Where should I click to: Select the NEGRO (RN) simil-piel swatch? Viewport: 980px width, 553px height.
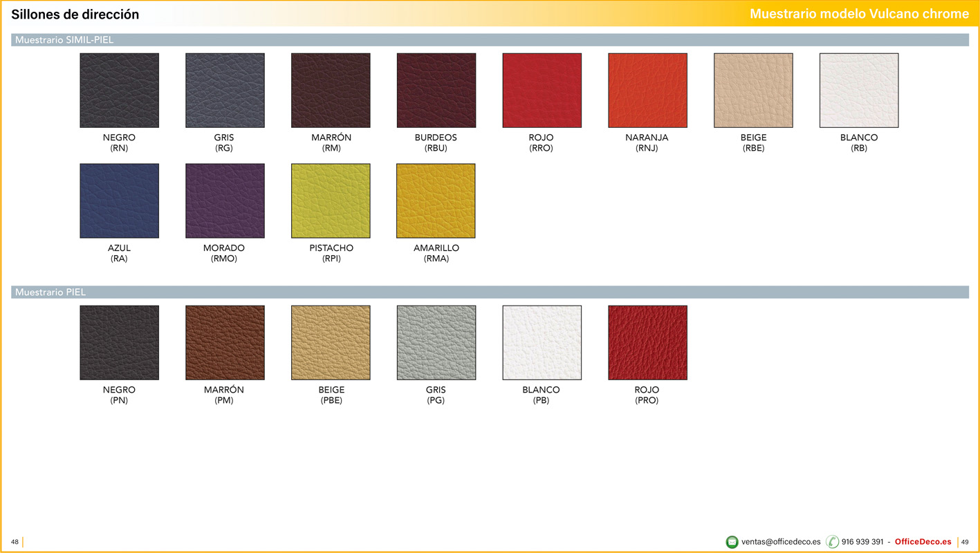[119, 91]
